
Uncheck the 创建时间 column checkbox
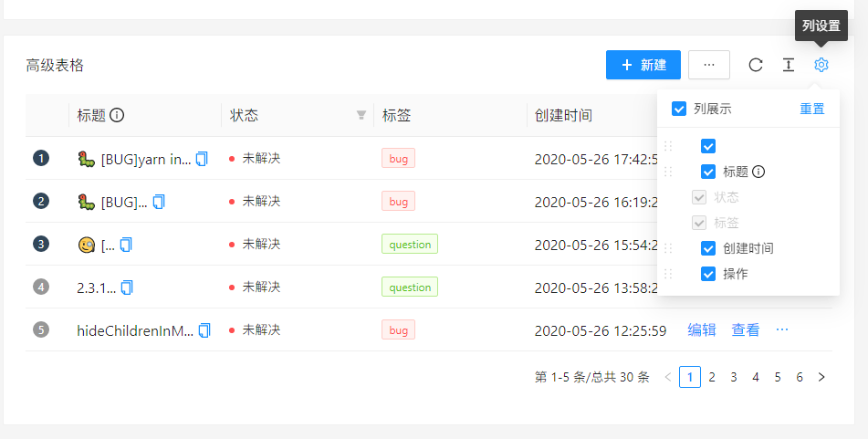click(x=708, y=248)
